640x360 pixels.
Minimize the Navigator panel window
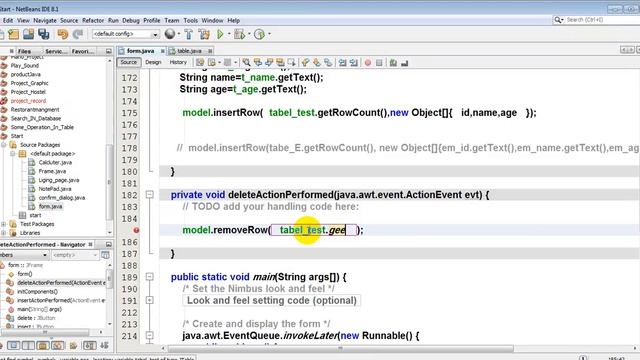(x=109, y=244)
